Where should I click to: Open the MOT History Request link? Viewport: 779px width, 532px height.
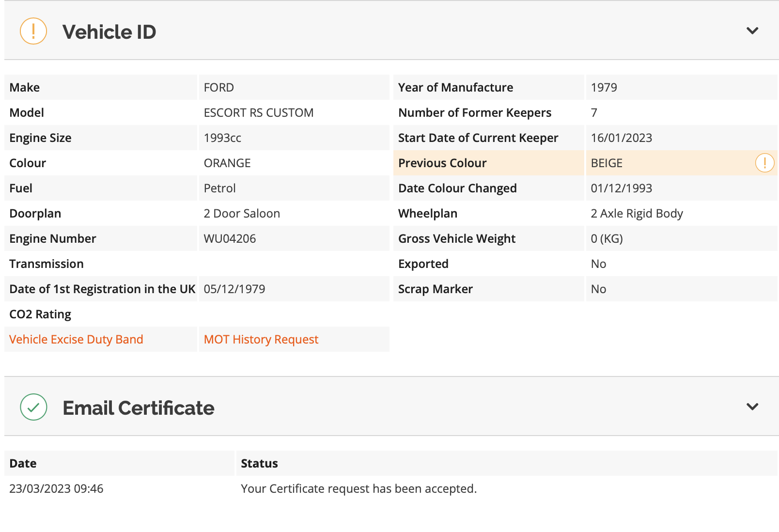tap(261, 339)
